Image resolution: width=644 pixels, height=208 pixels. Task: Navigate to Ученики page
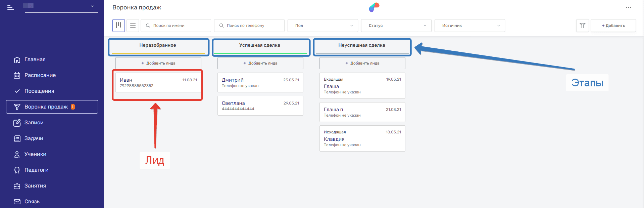(35, 154)
